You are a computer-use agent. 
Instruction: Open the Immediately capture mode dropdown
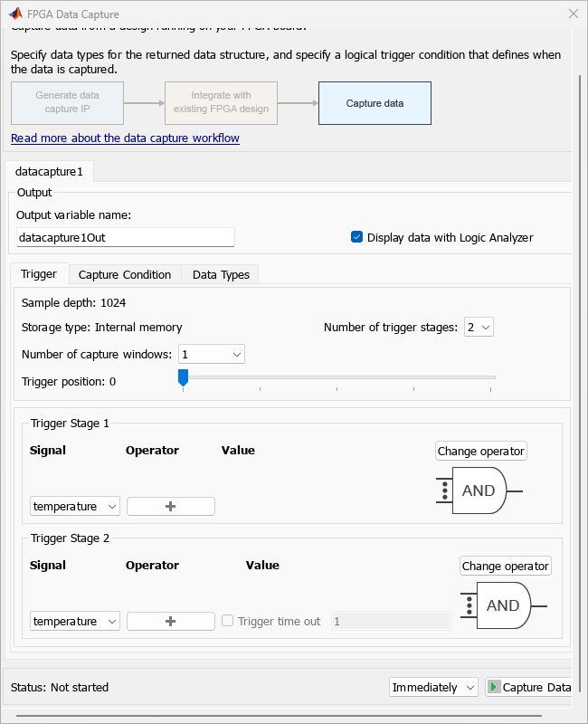coord(433,687)
